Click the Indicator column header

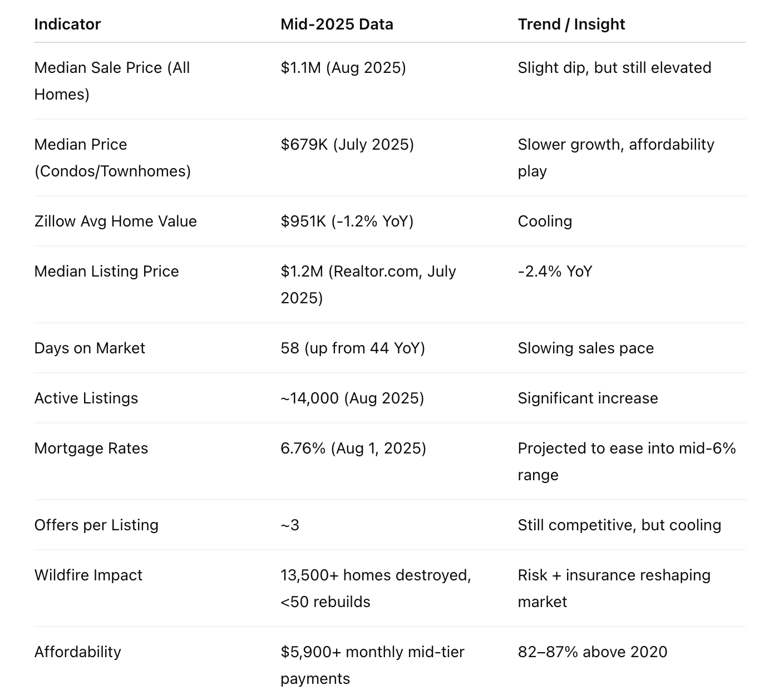click(x=67, y=24)
